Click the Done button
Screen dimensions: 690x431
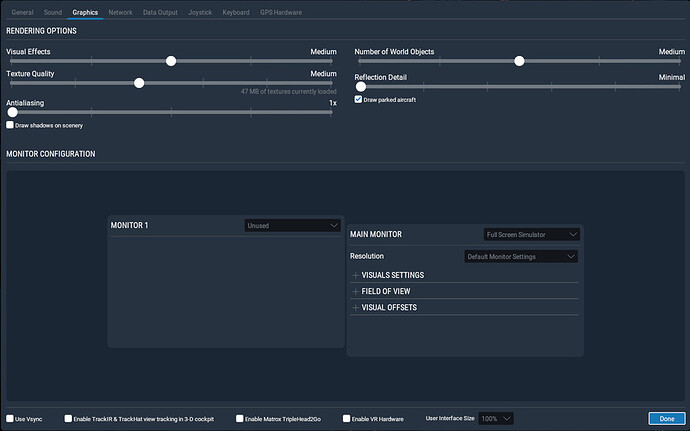pos(661,418)
